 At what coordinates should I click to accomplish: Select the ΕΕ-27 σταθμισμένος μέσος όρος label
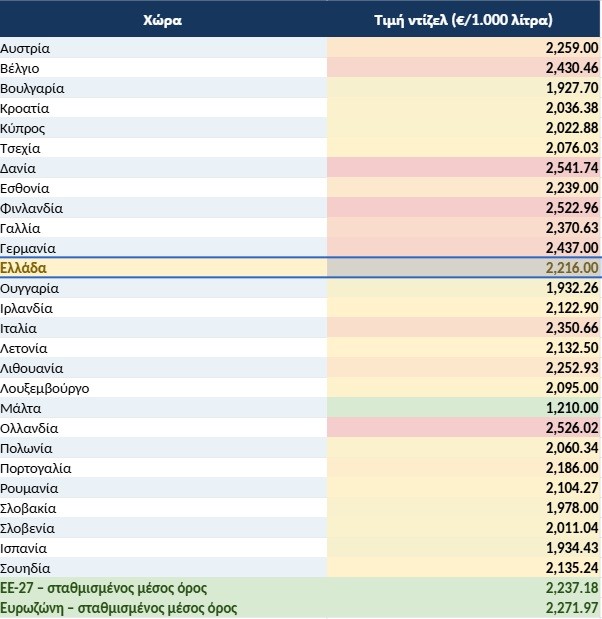[103, 588]
